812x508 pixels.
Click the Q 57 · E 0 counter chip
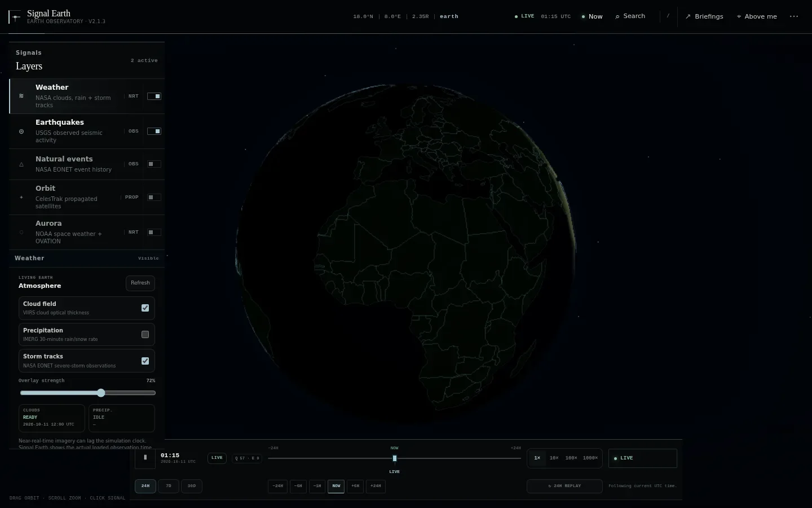coord(247,458)
